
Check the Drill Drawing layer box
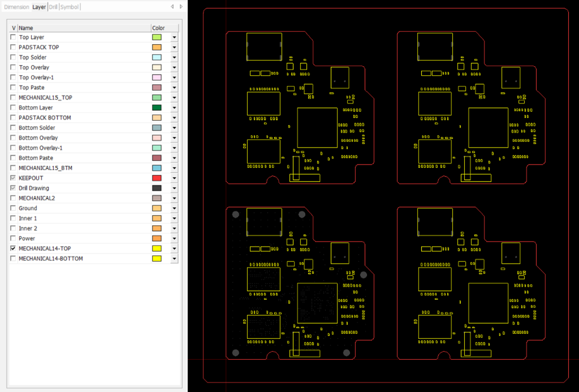pyautogui.click(x=13, y=188)
